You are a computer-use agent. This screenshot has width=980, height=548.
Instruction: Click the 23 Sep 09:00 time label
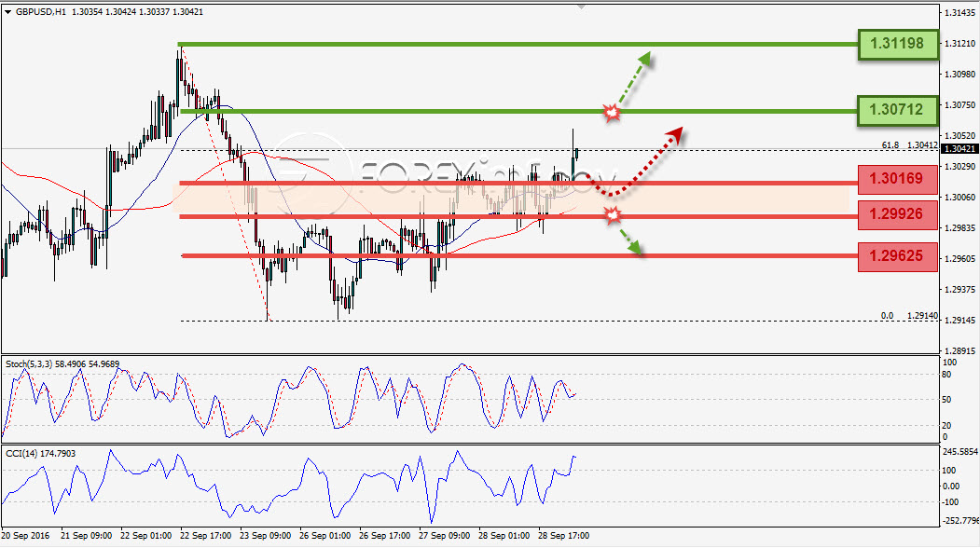coord(265,536)
